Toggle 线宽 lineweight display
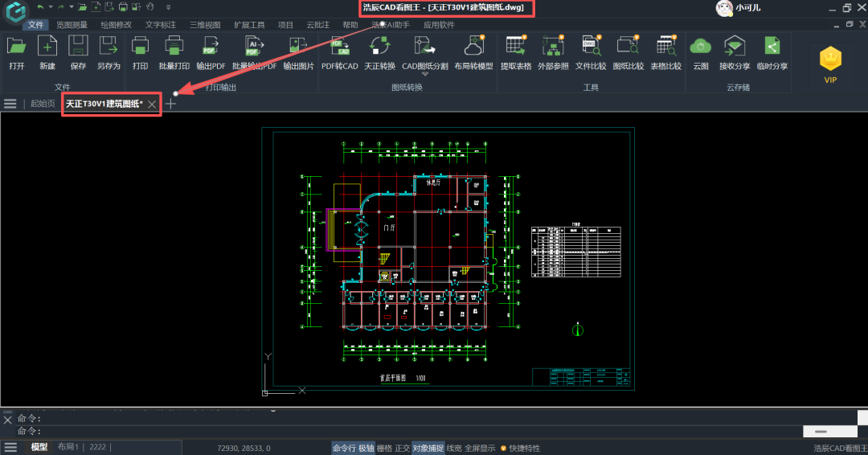Screen dimensions: 868x455 pos(454,448)
